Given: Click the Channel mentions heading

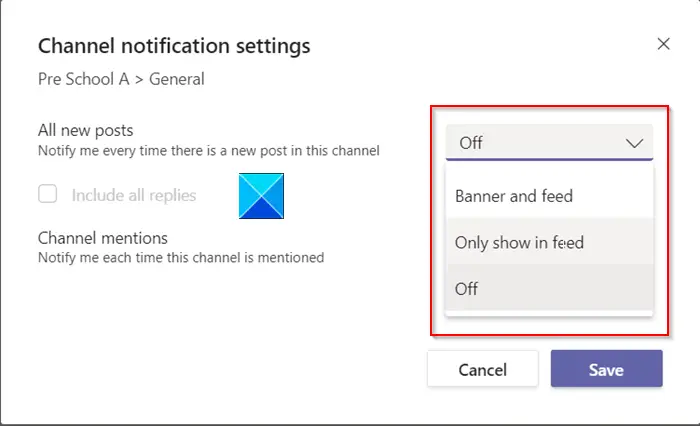Looking at the screenshot, I should (x=103, y=238).
